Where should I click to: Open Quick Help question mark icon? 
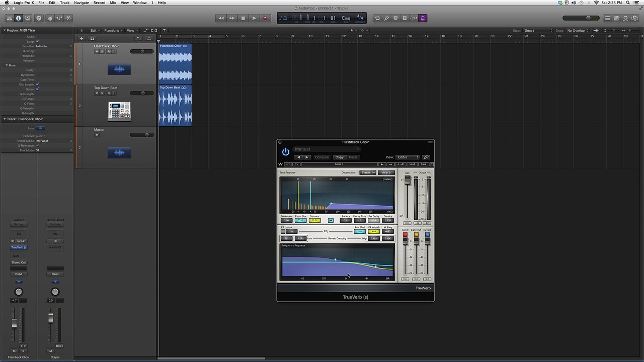[39, 18]
